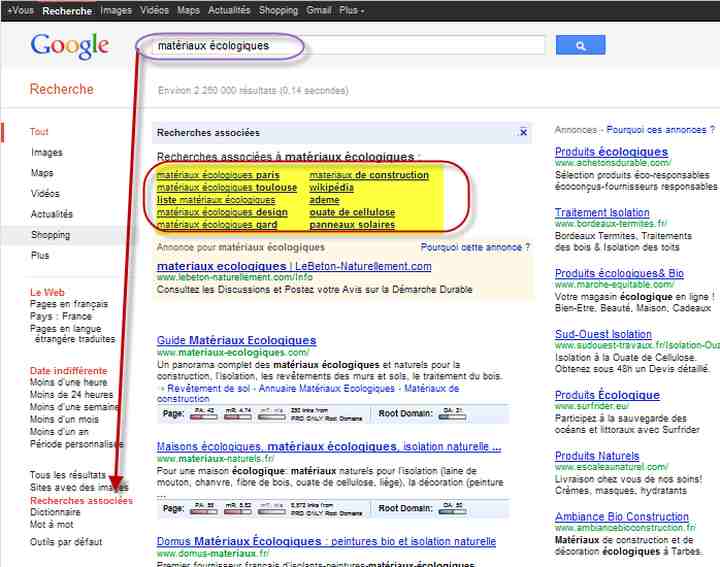Filter by Pages en français
720x567 pixels.
pos(69,304)
